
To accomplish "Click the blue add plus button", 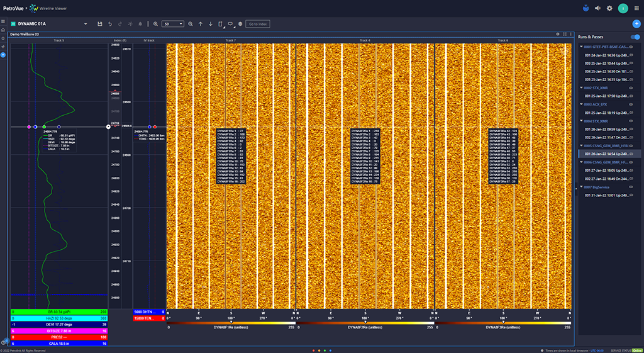I will click(x=636, y=24).
